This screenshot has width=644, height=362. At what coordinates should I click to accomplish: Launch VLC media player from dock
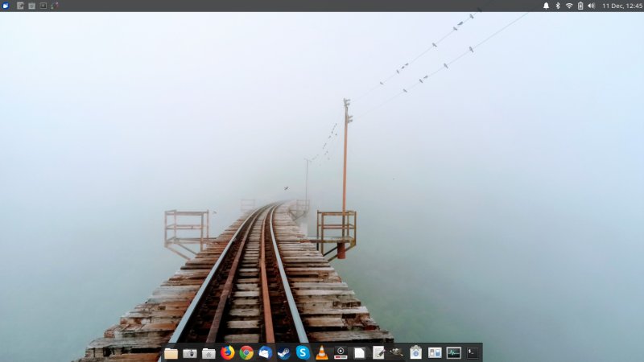[322, 352]
